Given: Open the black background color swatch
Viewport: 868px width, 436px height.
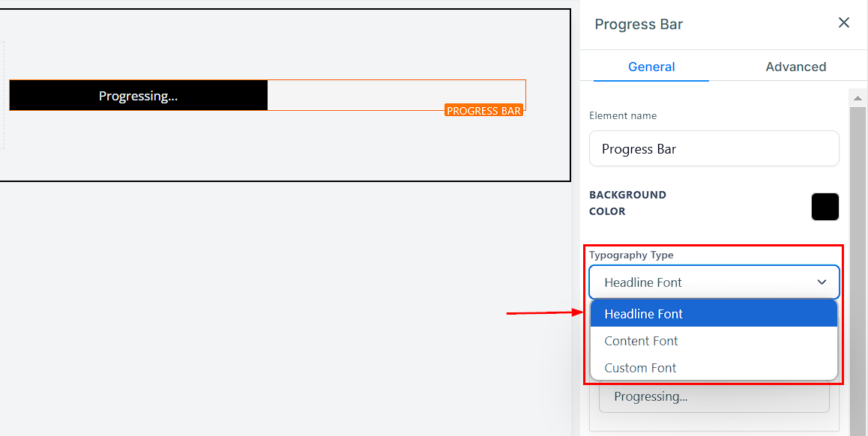Looking at the screenshot, I should [825, 207].
